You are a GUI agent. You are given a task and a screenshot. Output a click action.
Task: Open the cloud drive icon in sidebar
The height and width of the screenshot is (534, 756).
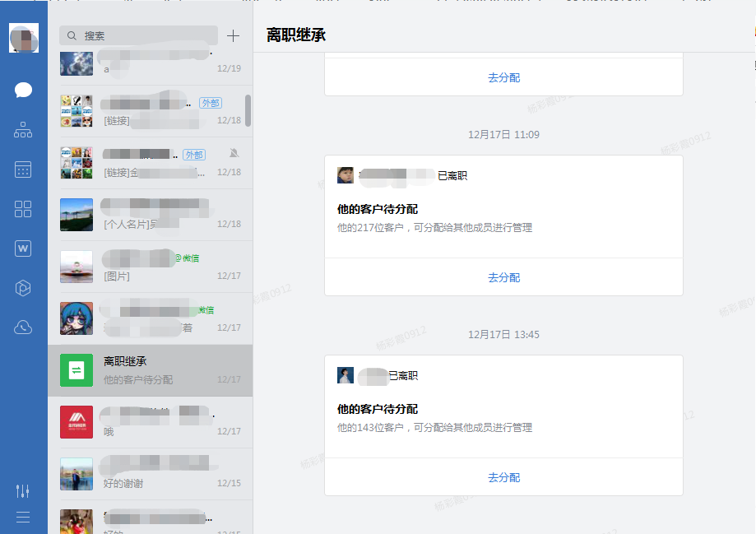click(23, 327)
